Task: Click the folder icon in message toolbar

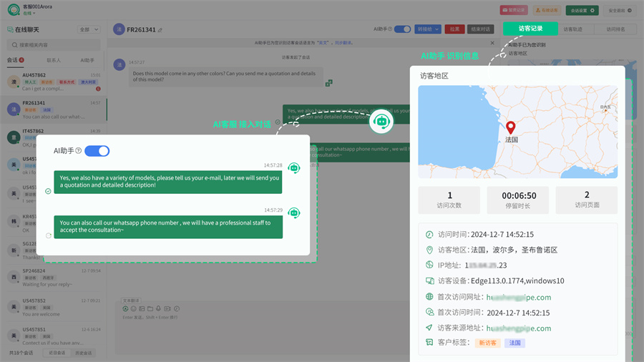Action: 151,308
